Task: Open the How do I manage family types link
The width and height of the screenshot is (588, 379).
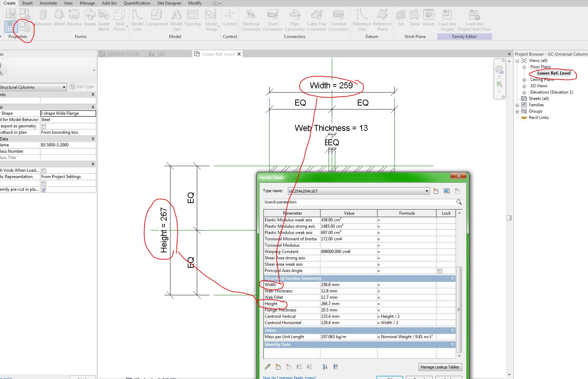Action: click(289, 377)
